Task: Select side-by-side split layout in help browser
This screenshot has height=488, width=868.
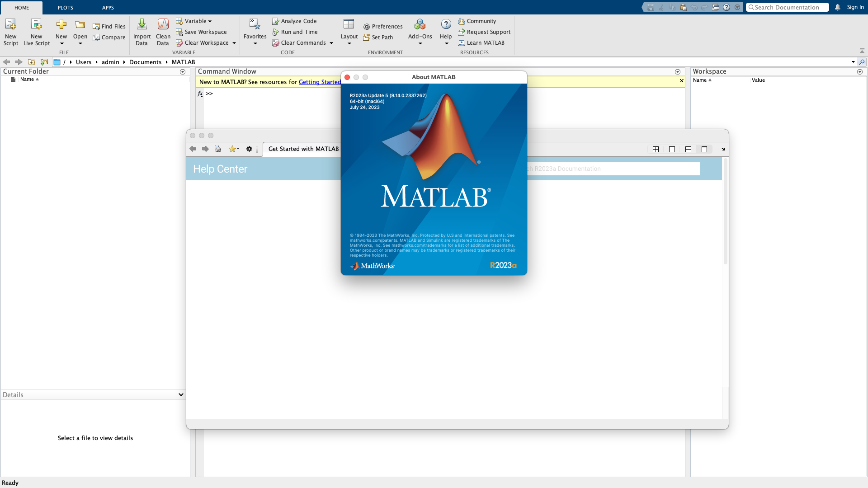Action: tap(672, 150)
